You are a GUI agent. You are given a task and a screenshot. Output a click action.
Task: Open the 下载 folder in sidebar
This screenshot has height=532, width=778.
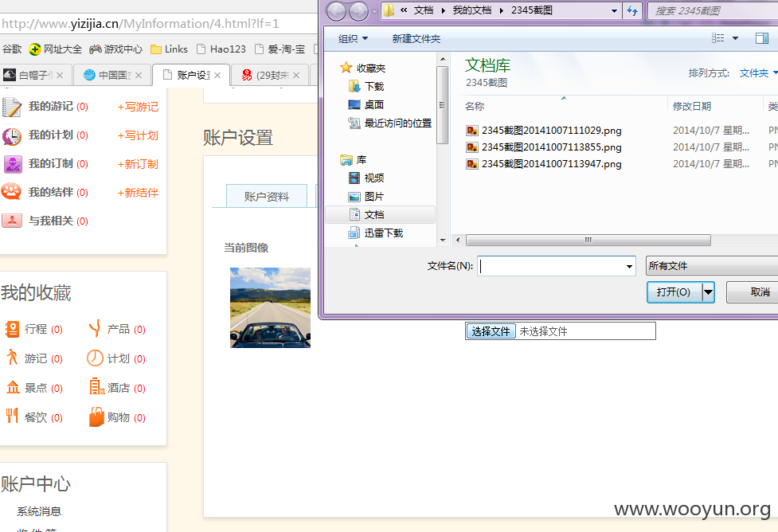point(366,86)
